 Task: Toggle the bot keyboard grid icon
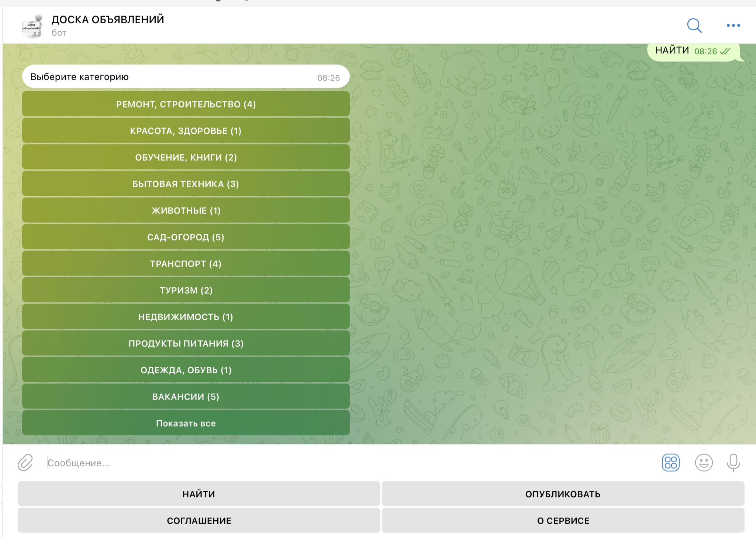670,462
